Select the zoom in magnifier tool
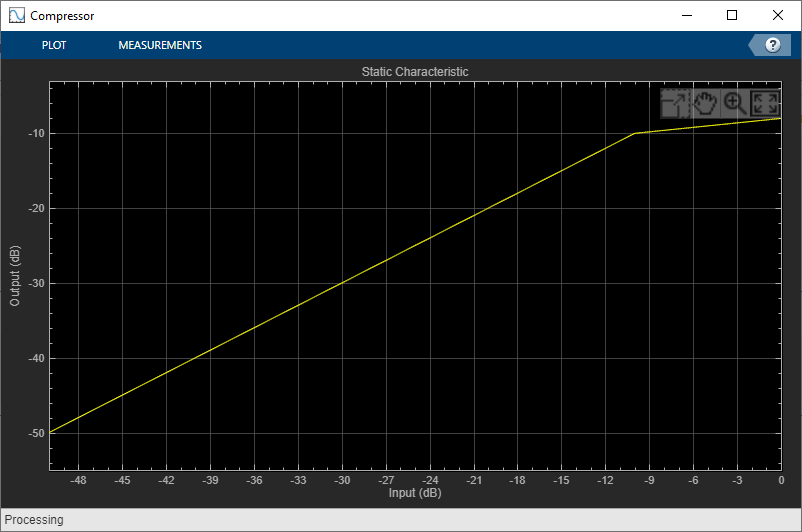 point(735,103)
